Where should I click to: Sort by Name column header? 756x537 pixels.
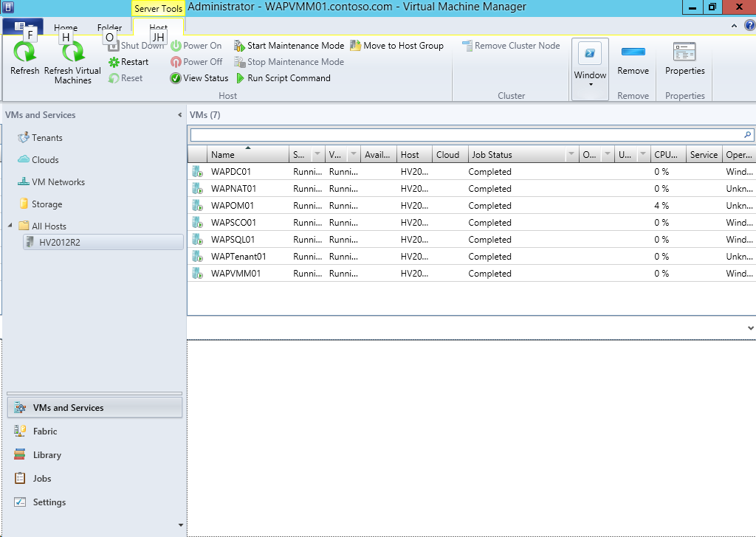[248, 155]
